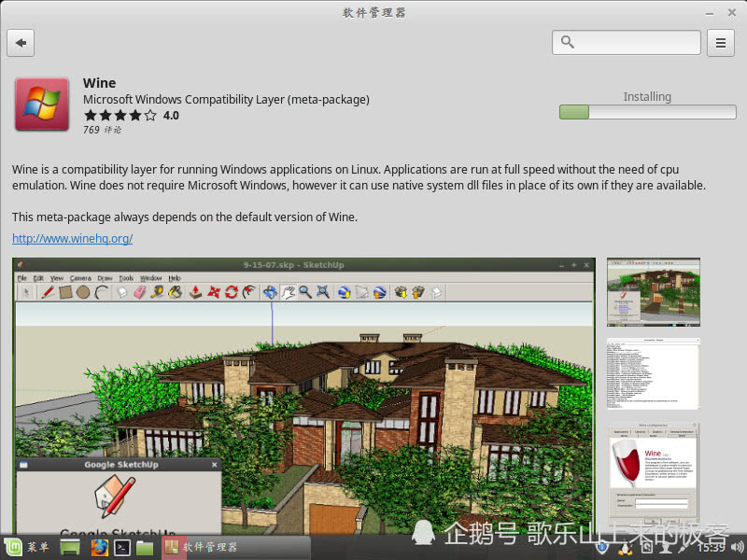
Task: Click the 15:39 clock in the panel
Action: [712, 548]
